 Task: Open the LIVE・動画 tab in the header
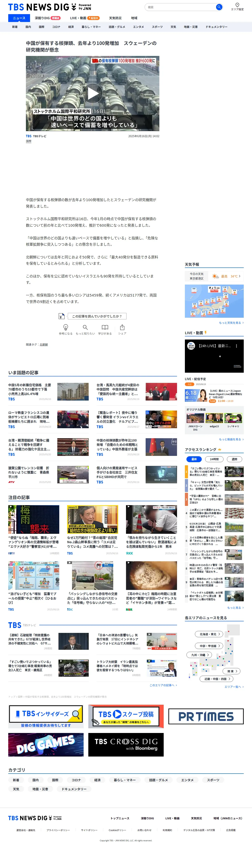click(x=85, y=18)
